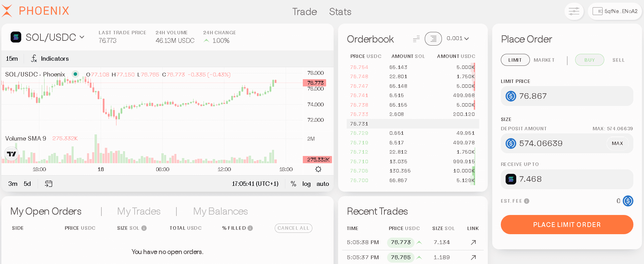644x264 pixels.
Task: Open link arrow for 5:05:37 PM trade
Action: click(x=473, y=257)
